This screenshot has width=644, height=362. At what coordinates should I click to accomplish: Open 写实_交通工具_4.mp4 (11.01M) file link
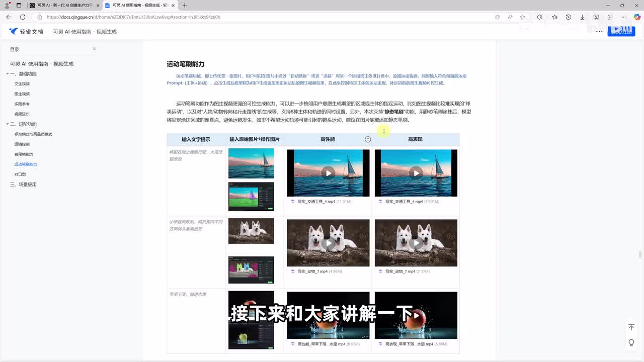320,202
